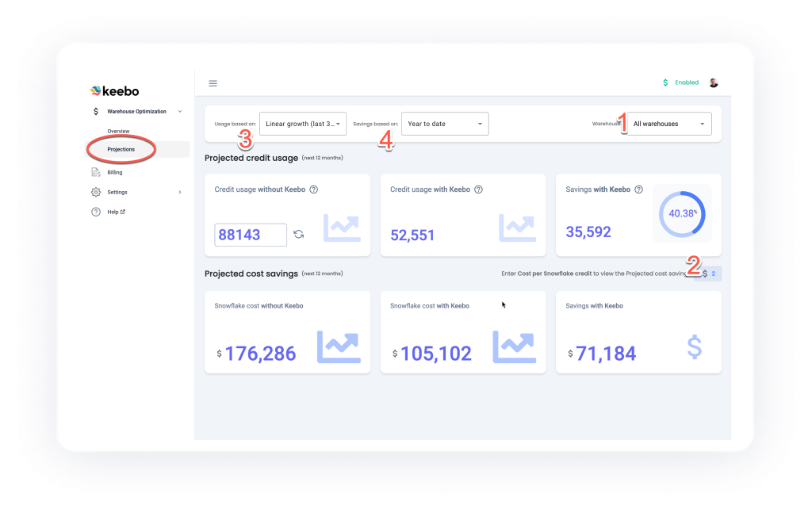Click the Help question mark icon

coord(96,212)
